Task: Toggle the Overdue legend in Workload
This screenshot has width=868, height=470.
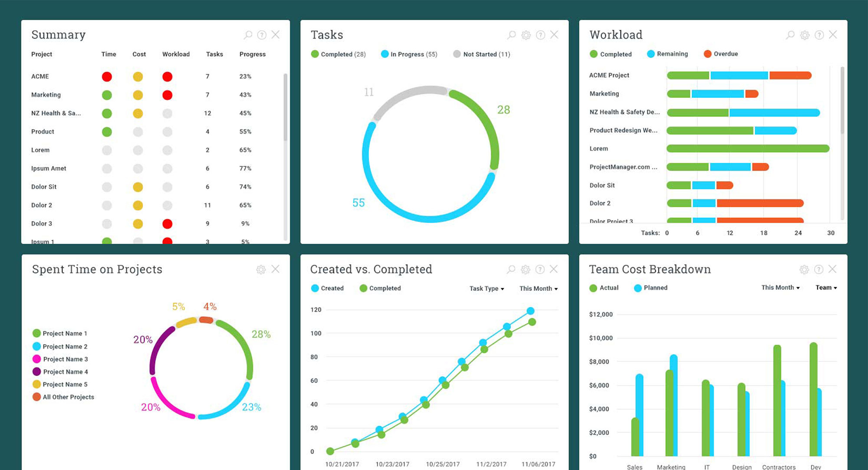Action: (x=720, y=54)
